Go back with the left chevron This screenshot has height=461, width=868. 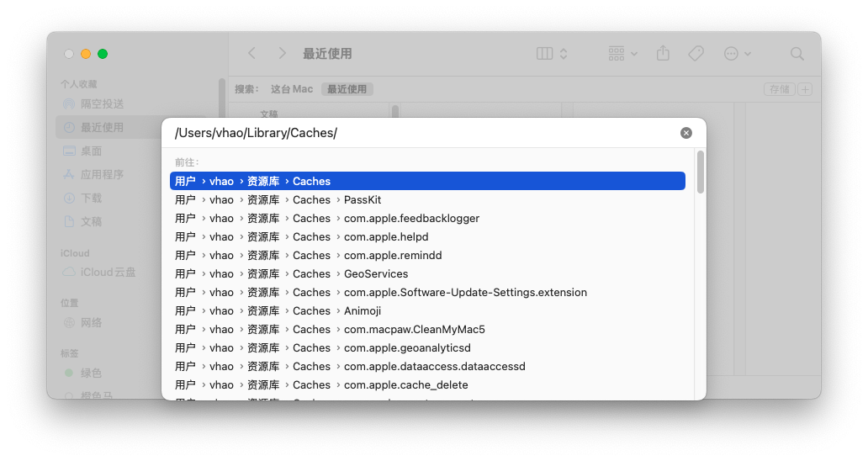[251, 54]
